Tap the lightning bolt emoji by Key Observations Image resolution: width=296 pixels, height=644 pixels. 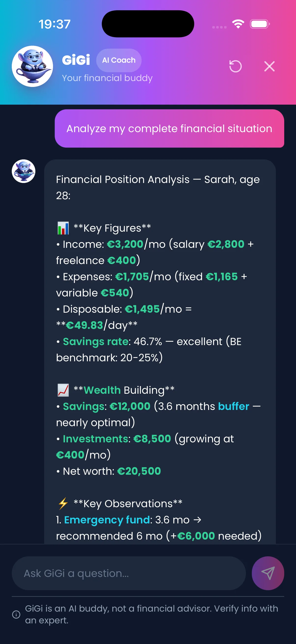click(63, 504)
